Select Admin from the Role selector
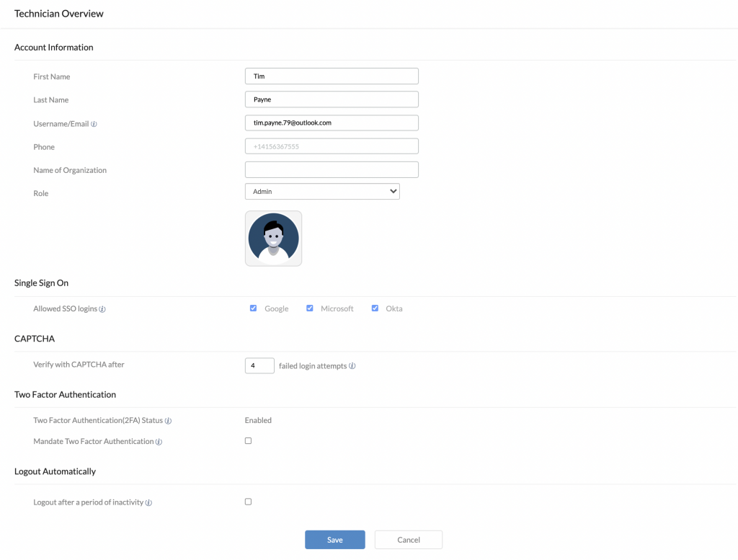 point(322,191)
